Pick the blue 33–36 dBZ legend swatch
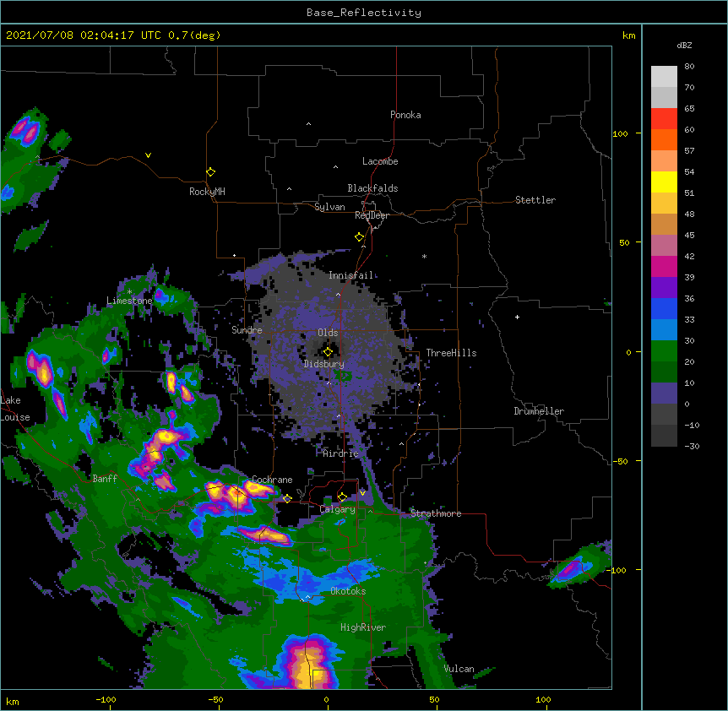The height and width of the screenshot is (711, 728). tap(664, 308)
